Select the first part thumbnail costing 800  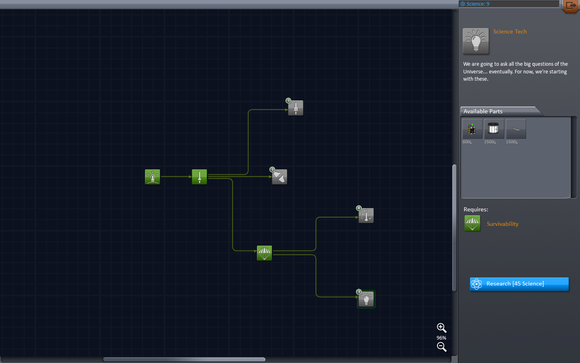point(472,129)
